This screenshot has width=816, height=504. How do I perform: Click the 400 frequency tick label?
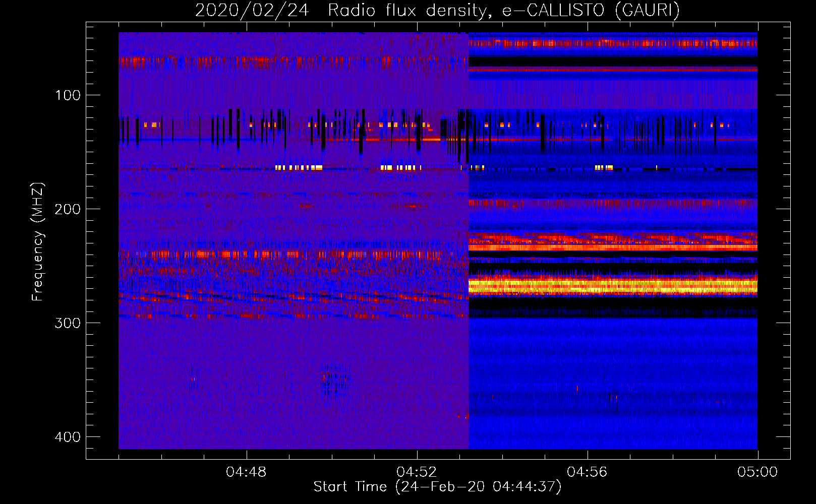point(68,437)
